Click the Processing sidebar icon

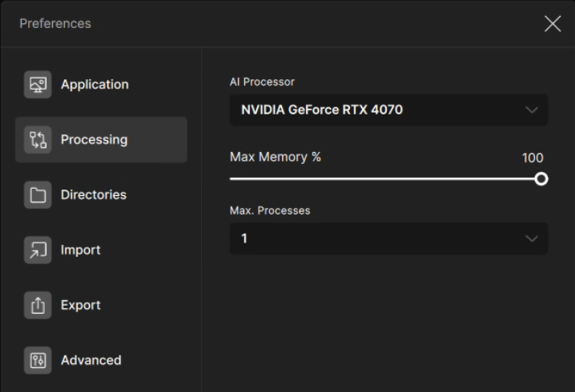point(38,140)
